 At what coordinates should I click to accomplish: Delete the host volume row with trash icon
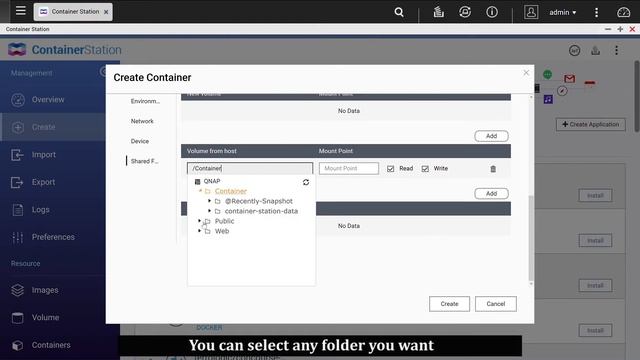[493, 169]
